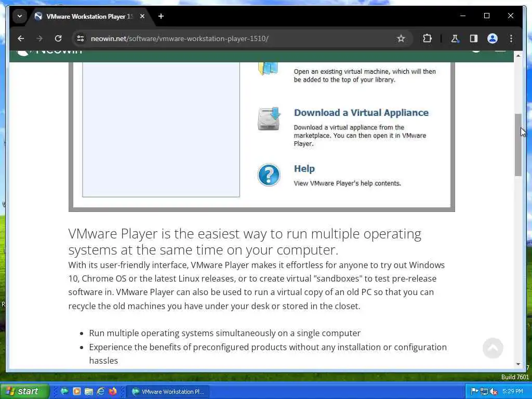Launch Internet Explorer from quick launch
The image size is (532, 399).
(x=101, y=391)
